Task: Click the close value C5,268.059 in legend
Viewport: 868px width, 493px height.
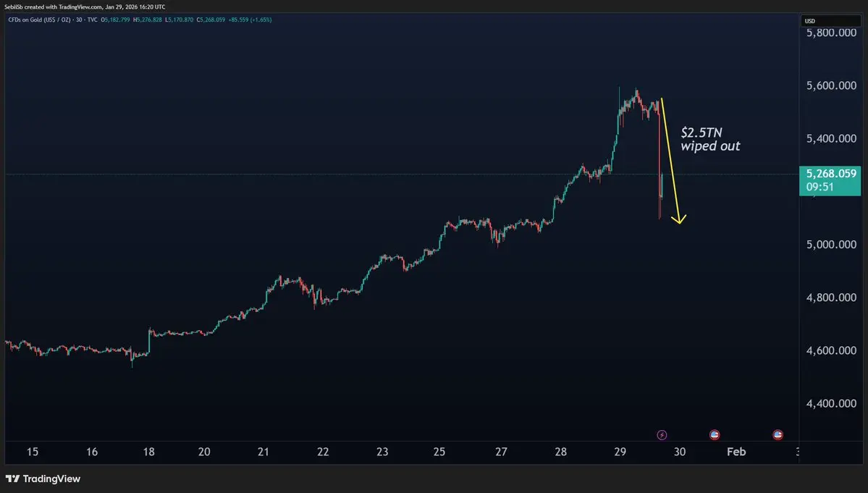Action: pyautogui.click(x=211, y=20)
